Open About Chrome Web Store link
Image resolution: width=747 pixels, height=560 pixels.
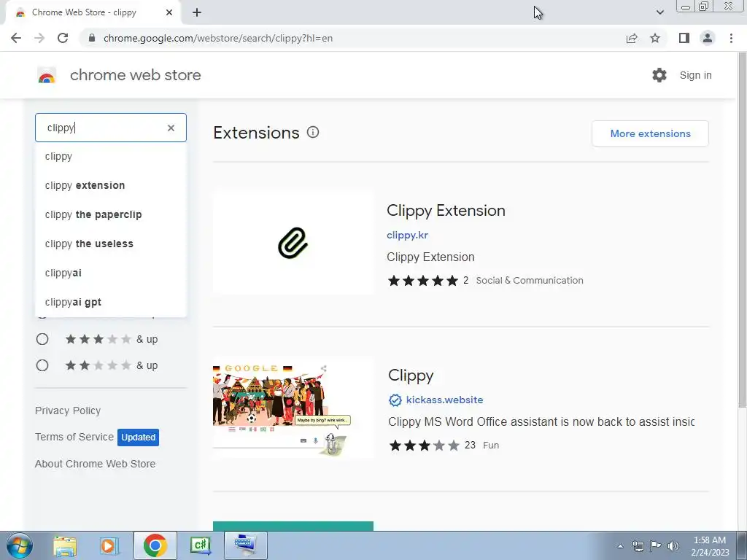tap(95, 464)
